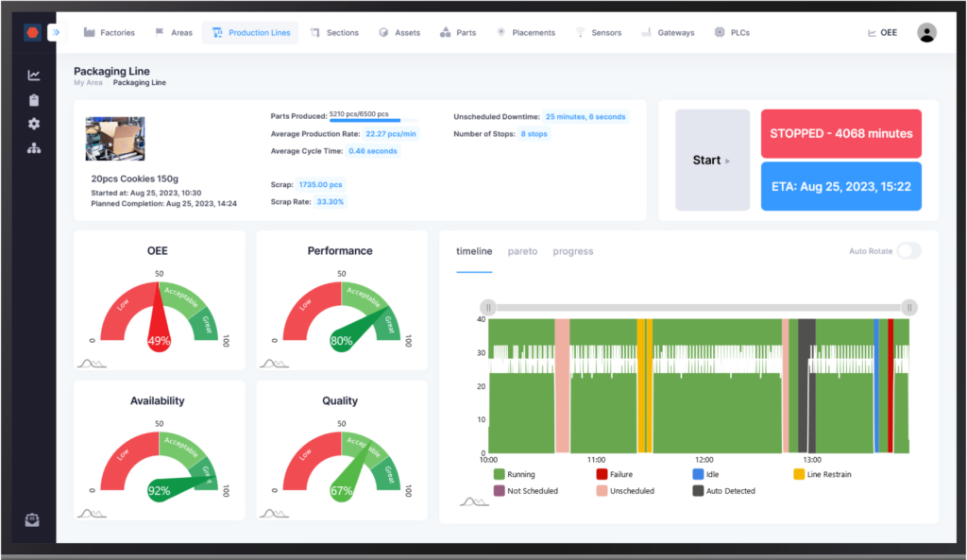Click the red Failure band in timeline
Viewport: 967px width, 560px height.
(x=890, y=385)
